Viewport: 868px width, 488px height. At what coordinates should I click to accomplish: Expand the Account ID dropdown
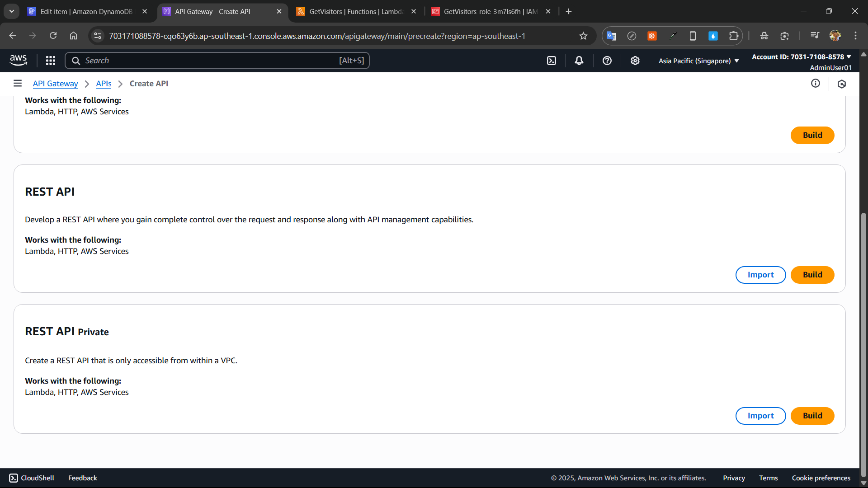click(801, 57)
